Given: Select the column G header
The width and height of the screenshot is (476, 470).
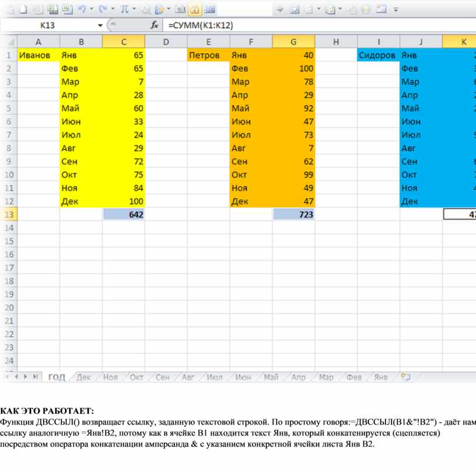Looking at the screenshot, I should click(293, 41).
